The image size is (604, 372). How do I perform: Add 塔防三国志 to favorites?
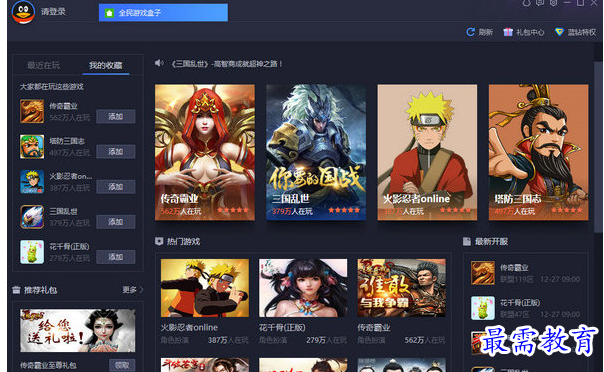116,152
